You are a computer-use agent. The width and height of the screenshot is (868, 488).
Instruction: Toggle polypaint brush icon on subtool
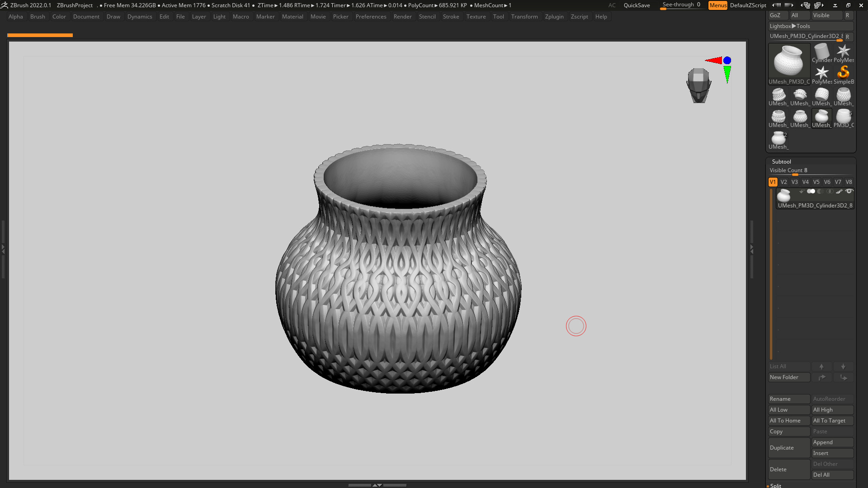pos(839,192)
